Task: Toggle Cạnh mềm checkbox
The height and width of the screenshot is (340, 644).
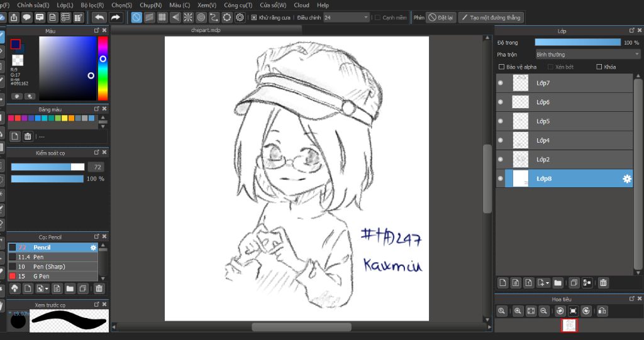Action: click(x=377, y=17)
